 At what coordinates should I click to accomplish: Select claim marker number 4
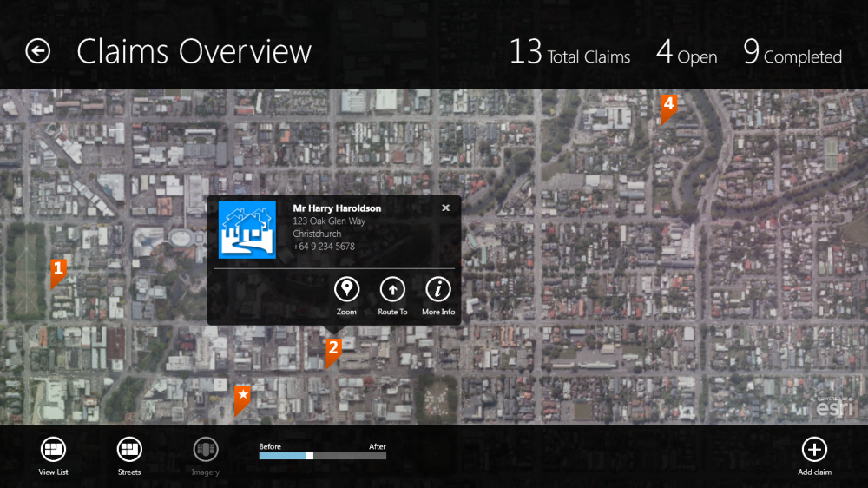point(668,106)
